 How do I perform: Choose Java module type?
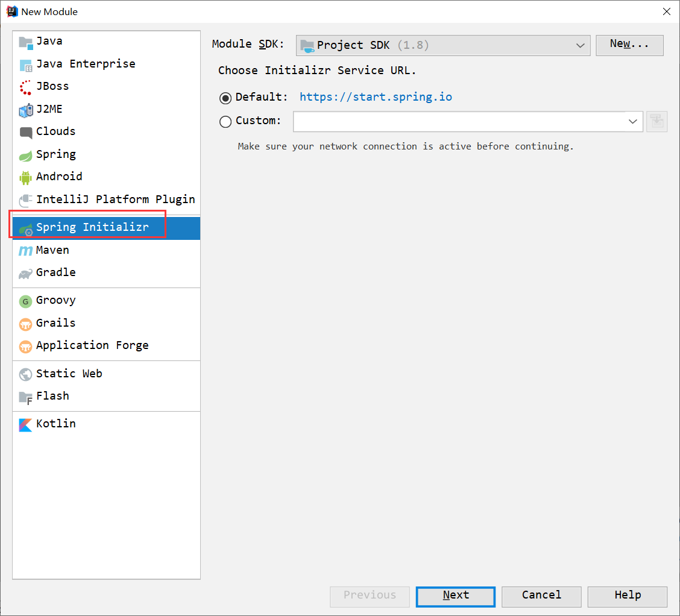click(106, 42)
